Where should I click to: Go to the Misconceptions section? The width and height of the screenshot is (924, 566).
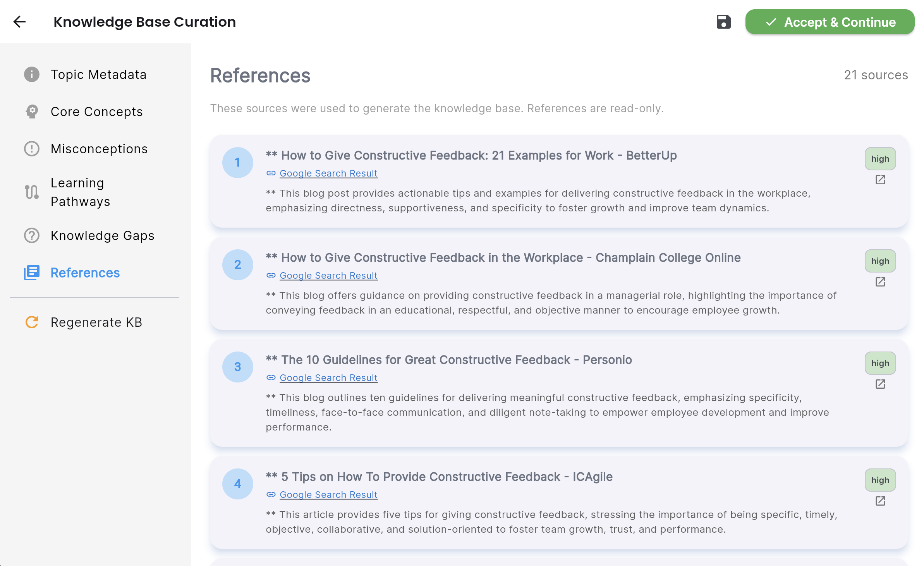[x=99, y=149]
